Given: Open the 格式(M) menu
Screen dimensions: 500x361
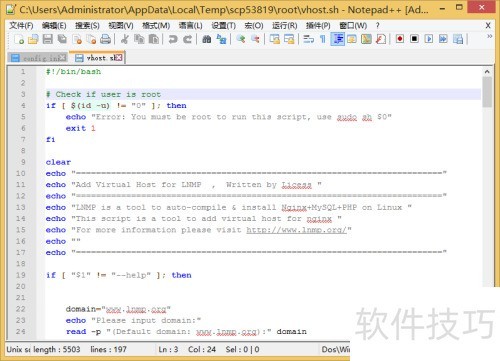Looking at the screenshot, I should pyautogui.click(x=156, y=25).
